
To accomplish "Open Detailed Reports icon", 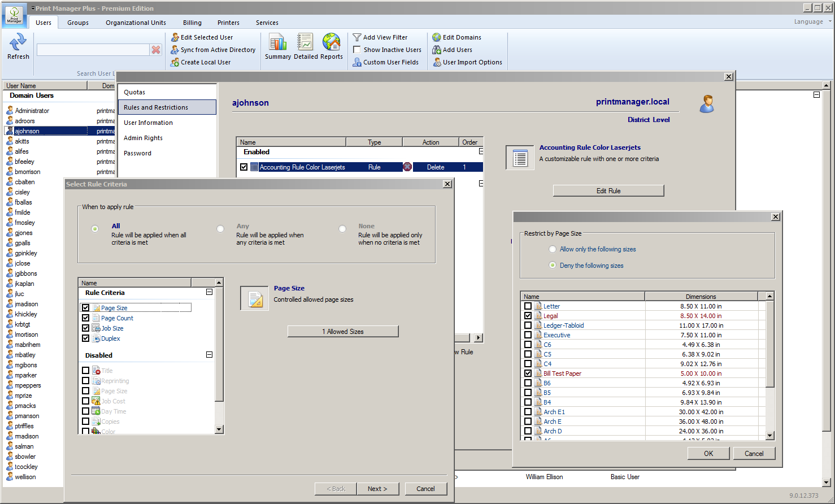I will coord(305,42).
